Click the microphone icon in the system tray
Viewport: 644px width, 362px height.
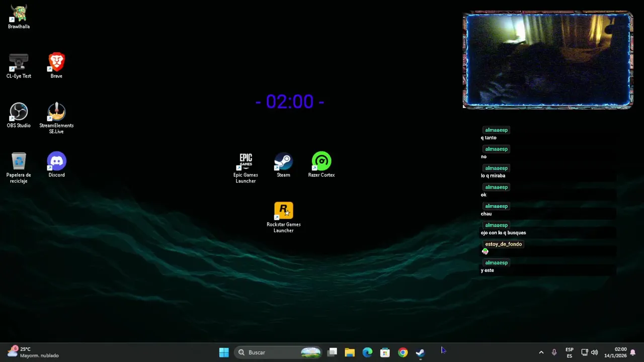554,352
